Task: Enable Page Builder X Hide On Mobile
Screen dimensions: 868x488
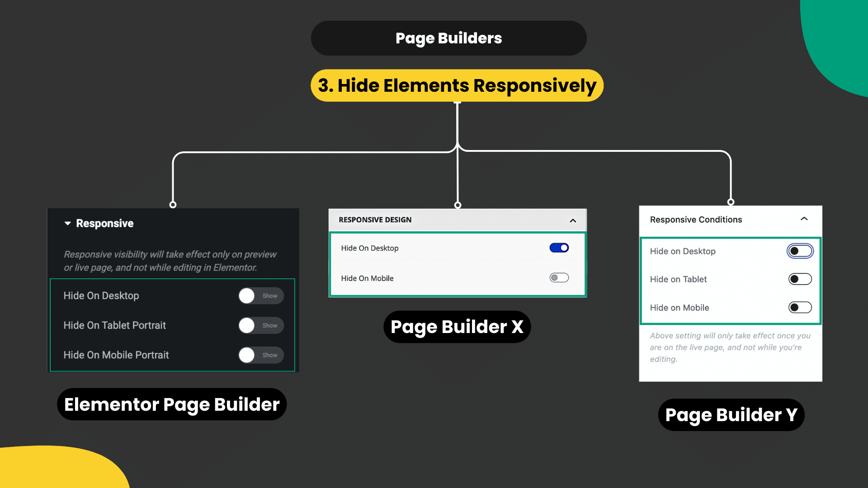Action: click(x=559, y=278)
